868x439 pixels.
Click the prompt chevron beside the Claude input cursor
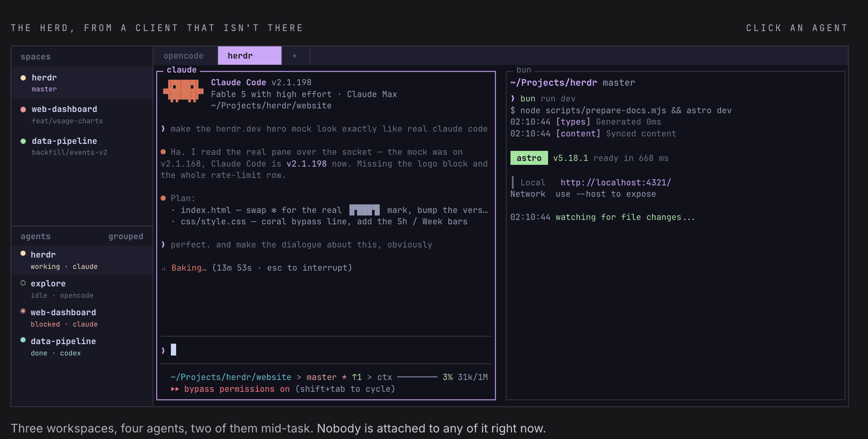pos(163,350)
